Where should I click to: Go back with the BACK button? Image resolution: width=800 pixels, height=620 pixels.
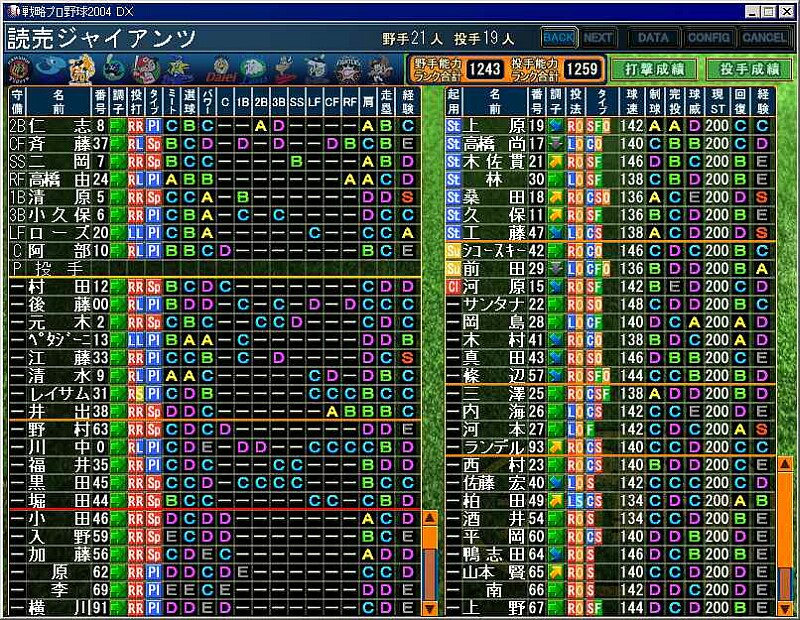pos(559,38)
